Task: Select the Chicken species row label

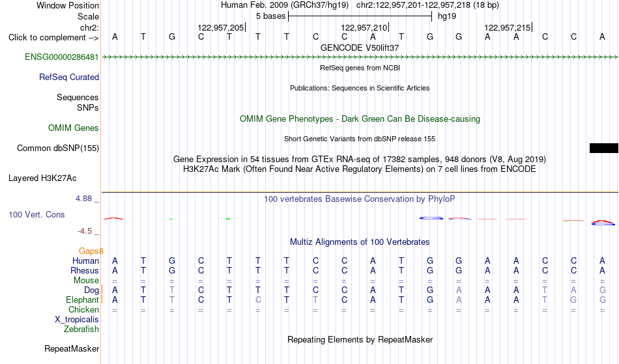Action: pyautogui.click(x=83, y=309)
